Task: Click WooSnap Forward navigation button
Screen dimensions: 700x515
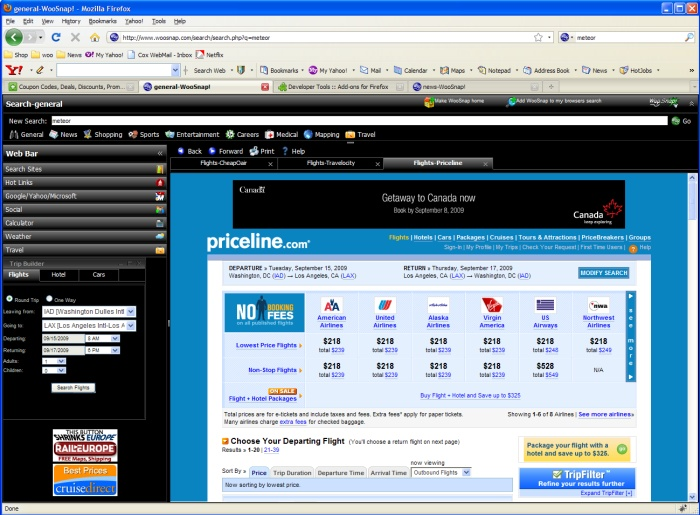Action: pyautogui.click(x=226, y=151)
